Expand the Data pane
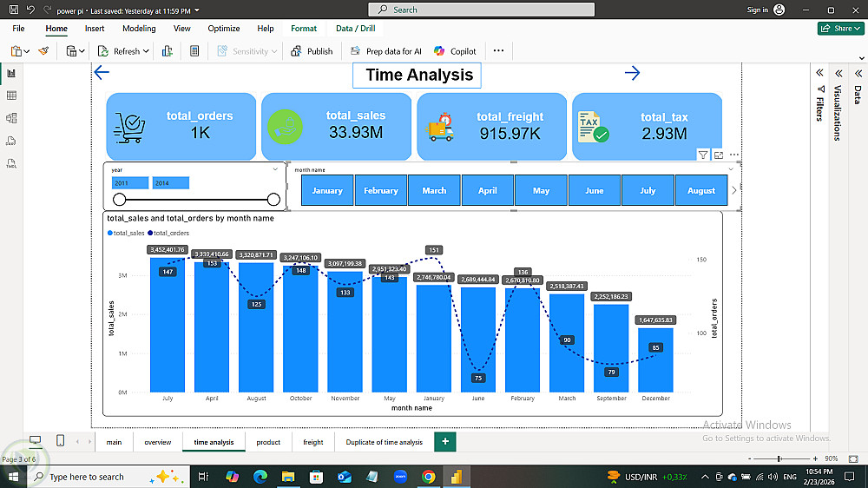868x488 pixels. click(x=858, y=73)
